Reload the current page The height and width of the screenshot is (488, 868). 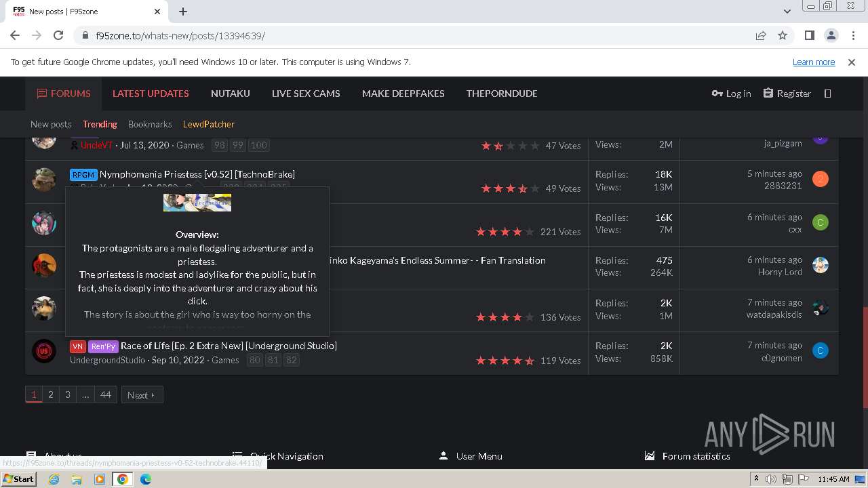click(58, 35)
